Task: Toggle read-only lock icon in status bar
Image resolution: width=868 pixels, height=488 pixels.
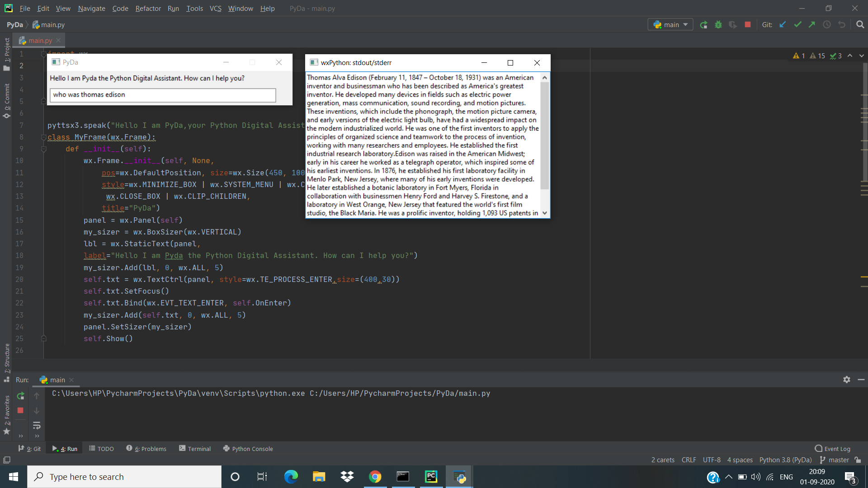Action: [858, 460]
